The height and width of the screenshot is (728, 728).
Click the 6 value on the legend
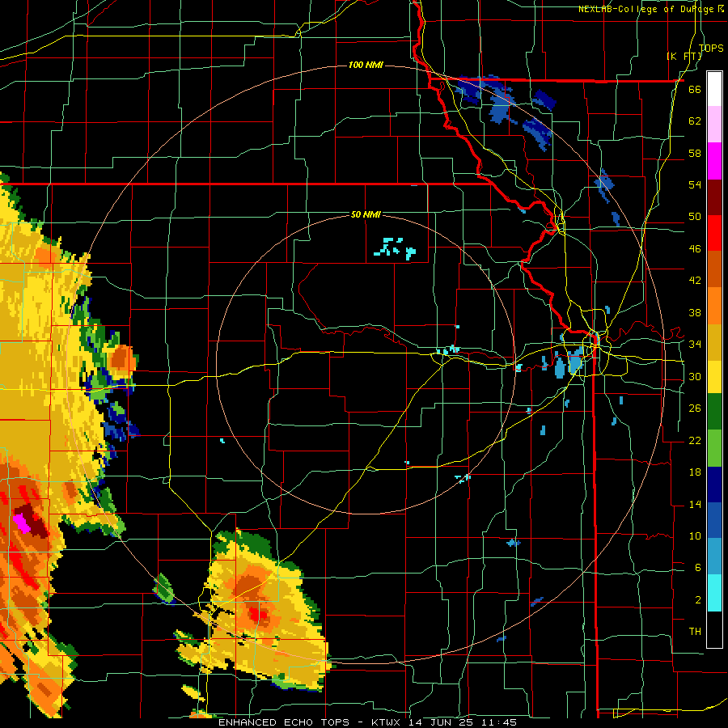tap(697, 568)
